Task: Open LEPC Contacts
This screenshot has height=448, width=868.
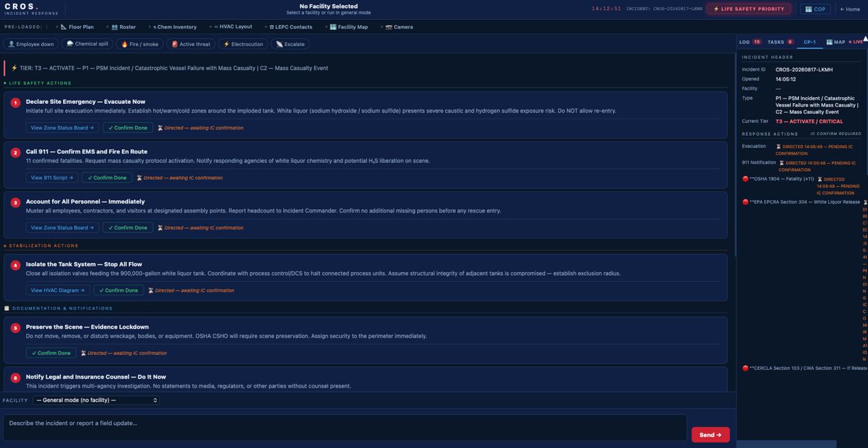Action: [291, 27]
